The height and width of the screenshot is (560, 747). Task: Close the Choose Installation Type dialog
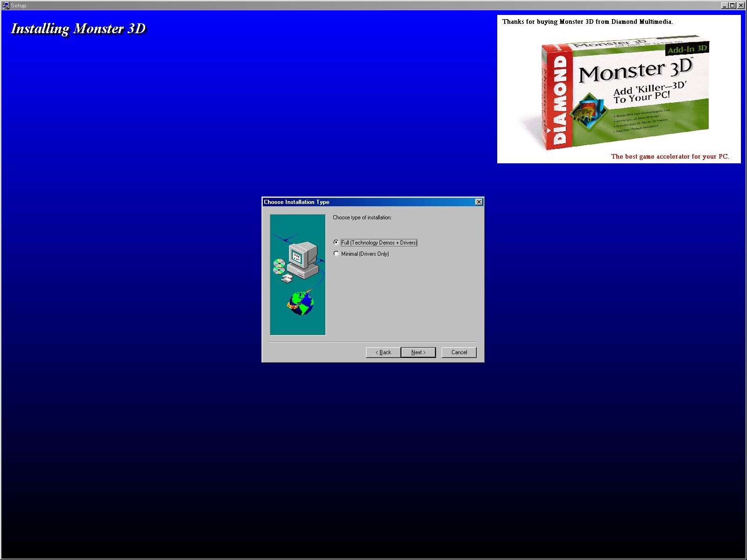click(x=479, y=202)
